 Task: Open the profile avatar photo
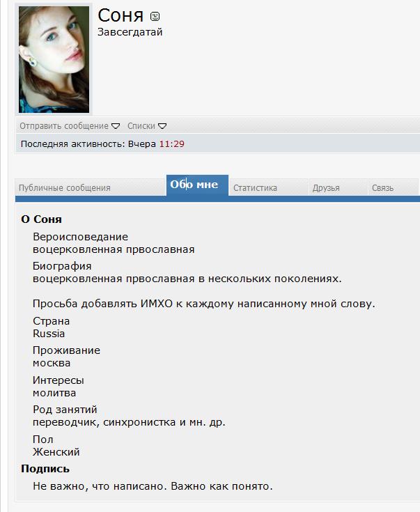click(54, 59)
